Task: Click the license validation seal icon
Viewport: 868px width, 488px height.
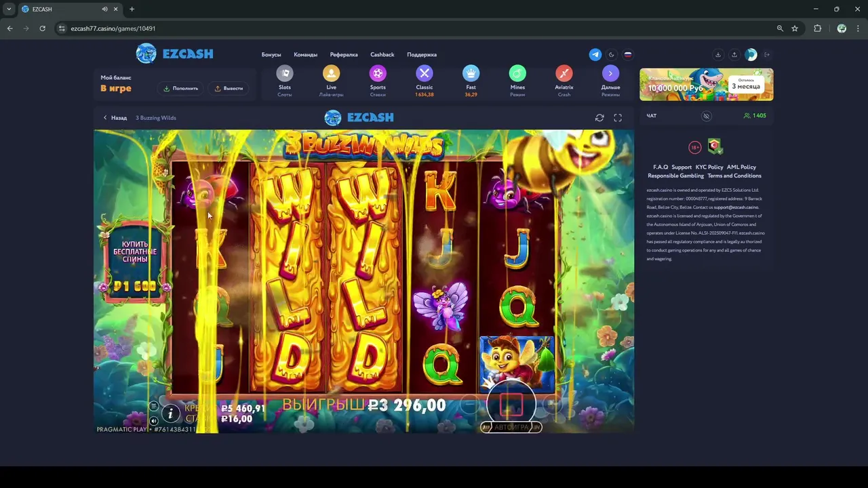Action: (715, 146)
